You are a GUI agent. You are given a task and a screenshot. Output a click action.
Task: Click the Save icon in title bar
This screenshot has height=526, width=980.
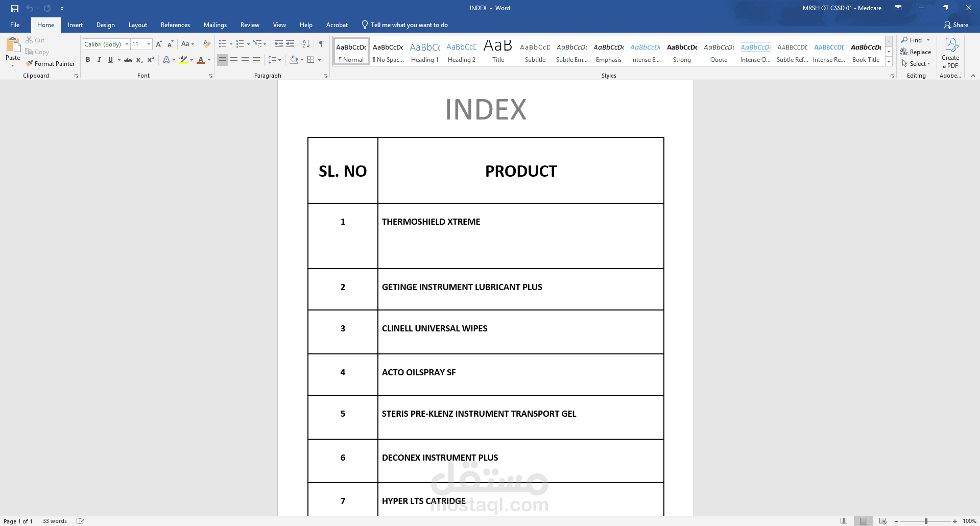coord(14,8)
